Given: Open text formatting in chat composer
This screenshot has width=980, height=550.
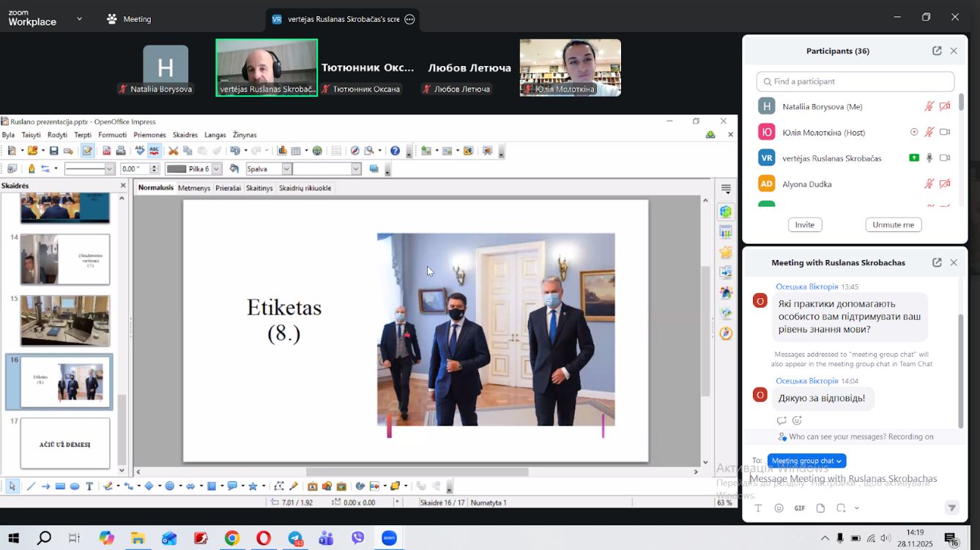Looking at the screenshot, I should pos(758,508).
